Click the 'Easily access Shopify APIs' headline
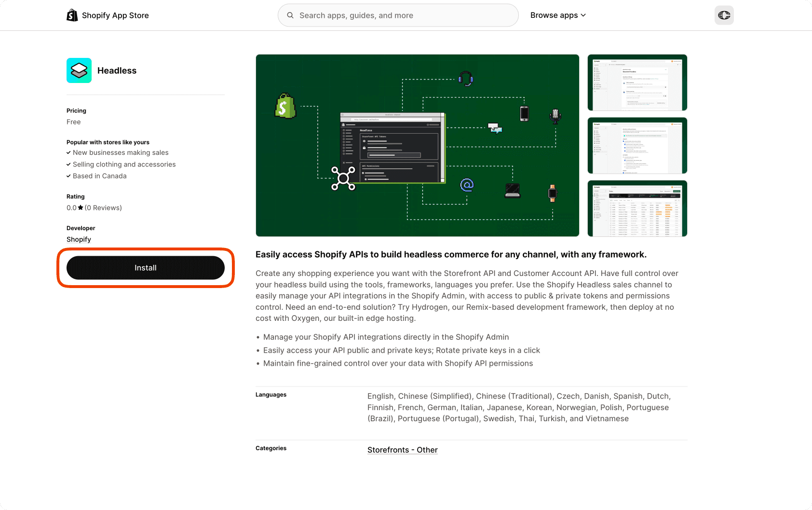 (451, 254)
